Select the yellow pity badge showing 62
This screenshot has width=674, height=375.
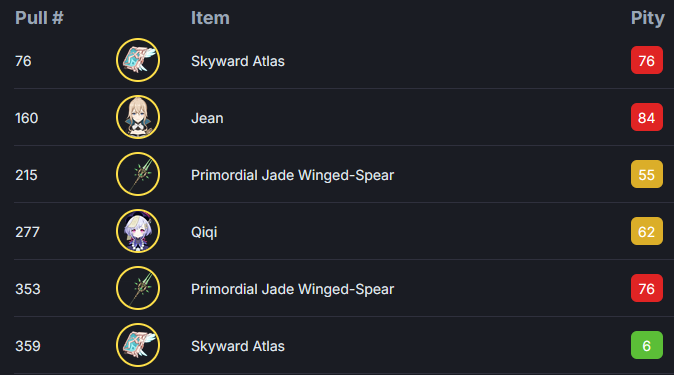646,231
